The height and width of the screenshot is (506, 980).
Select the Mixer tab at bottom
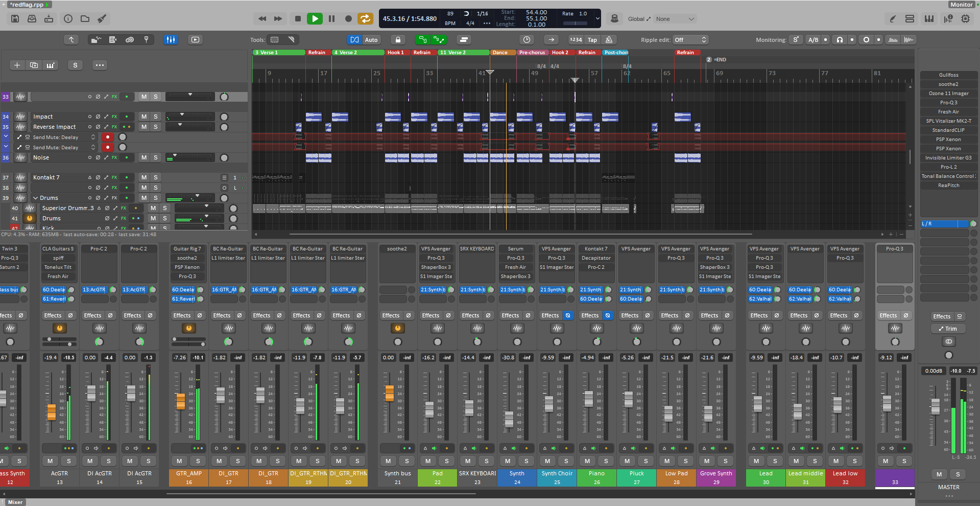coord(15,502)
